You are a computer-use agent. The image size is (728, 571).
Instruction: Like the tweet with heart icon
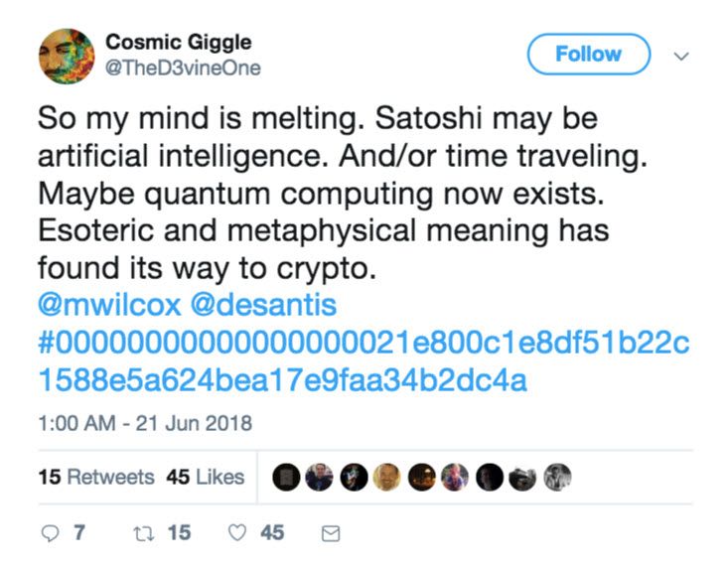pos(236,533)
